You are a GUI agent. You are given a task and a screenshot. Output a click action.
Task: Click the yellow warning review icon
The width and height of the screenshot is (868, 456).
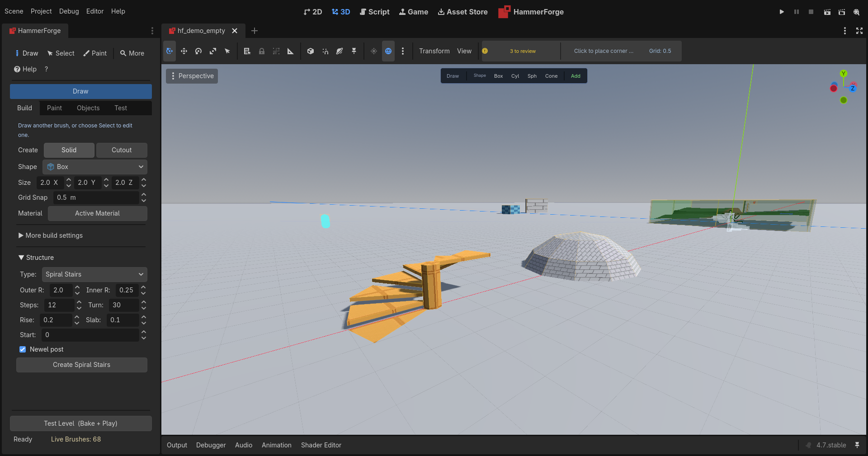click(485, 51)
